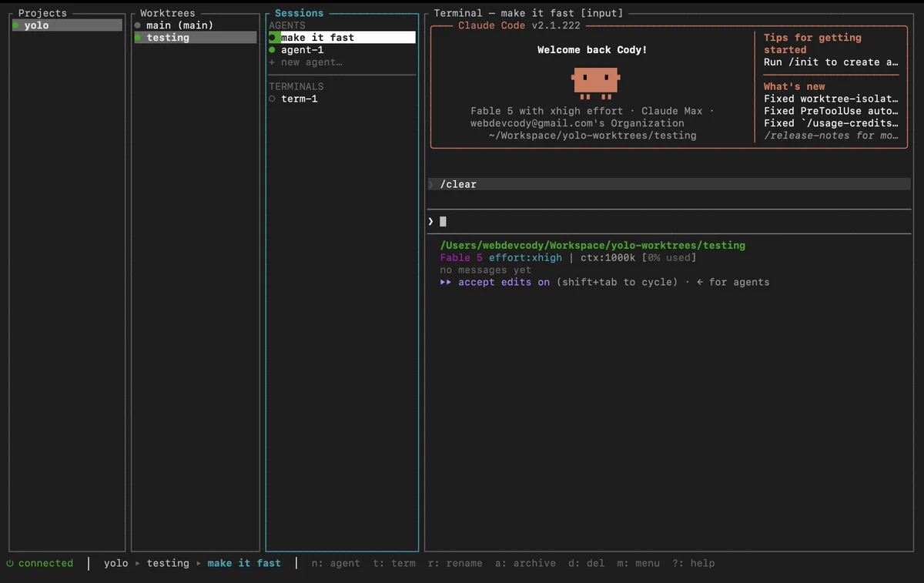Click the 'What's new' heading
The image size is (924, 583).
pos(794,87)
